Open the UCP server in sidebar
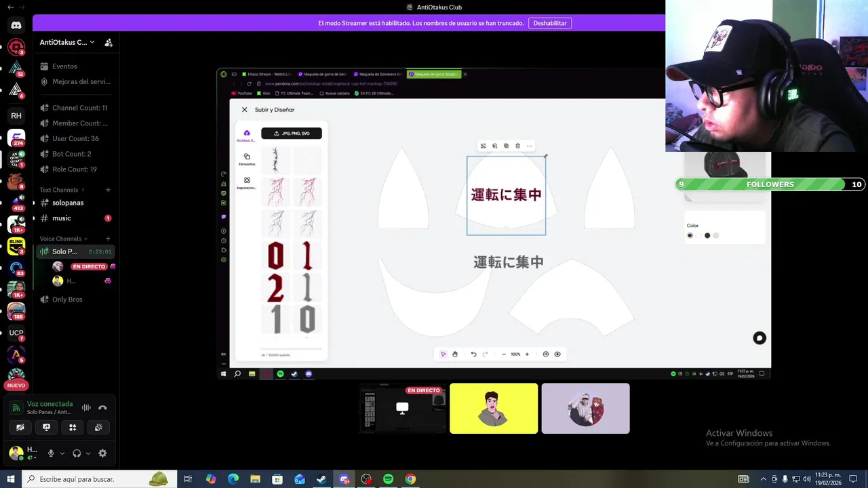This screenshot has width=868, height=488. (x=16, y=333)
